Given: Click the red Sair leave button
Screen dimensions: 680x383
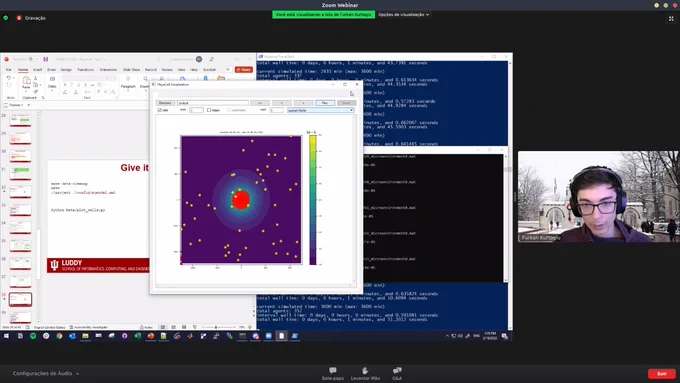Looking at the screenshot, I should point(661,373).
